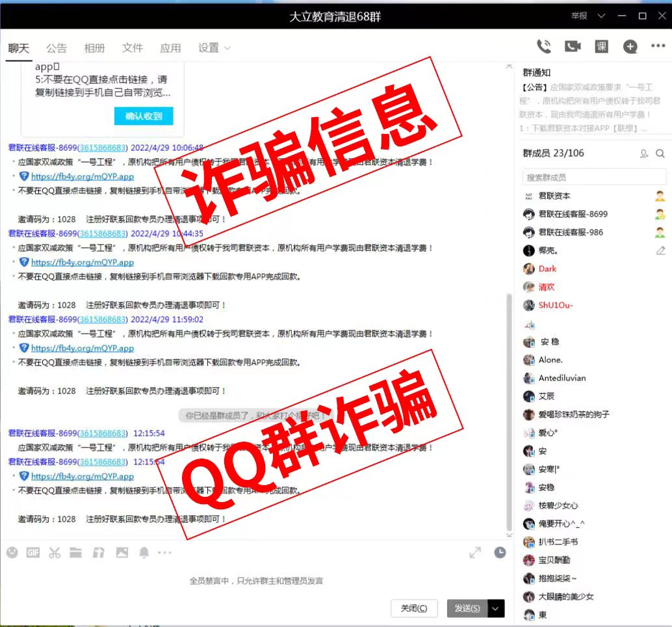Viewport: 672px width, 627px height.
Task: Open the 课 classroom icon
Action: (601, 46)
